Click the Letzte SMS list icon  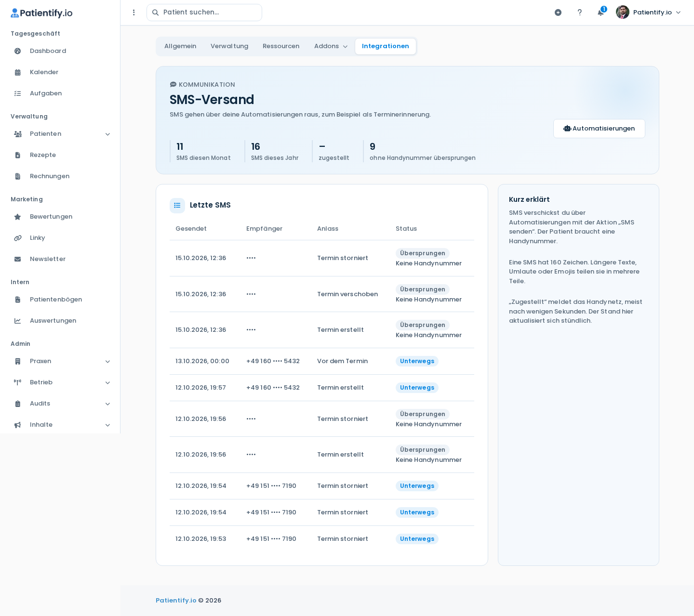point(177,205)
